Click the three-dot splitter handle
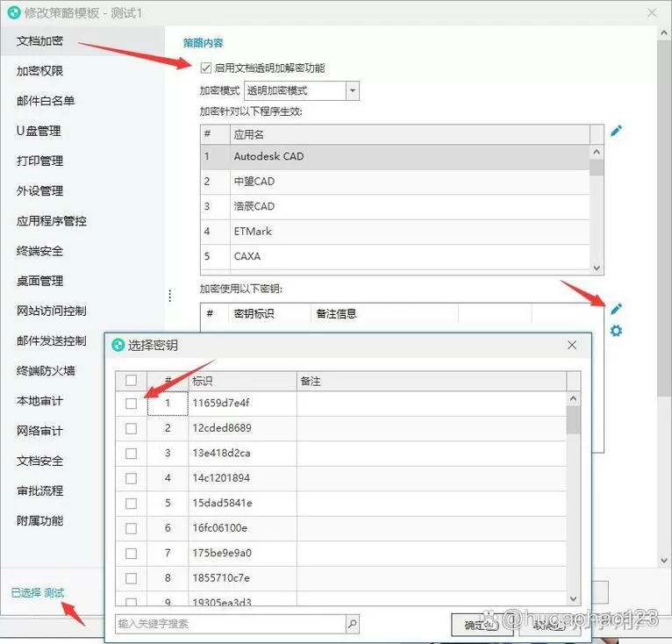The image size is (672, 644). click(170, 296)
